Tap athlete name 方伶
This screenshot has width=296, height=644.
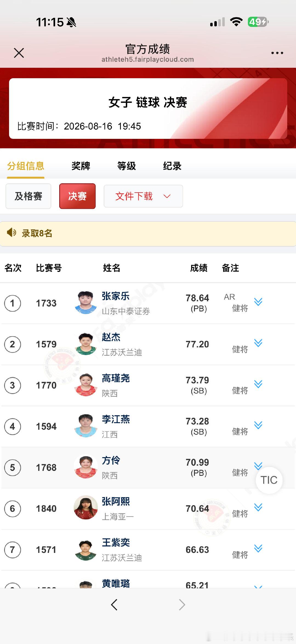click(111, 460)
